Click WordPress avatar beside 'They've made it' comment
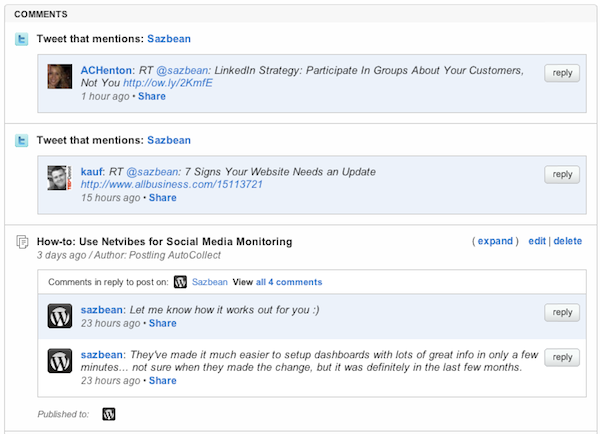600x434 pixels. tap(59, 360)
